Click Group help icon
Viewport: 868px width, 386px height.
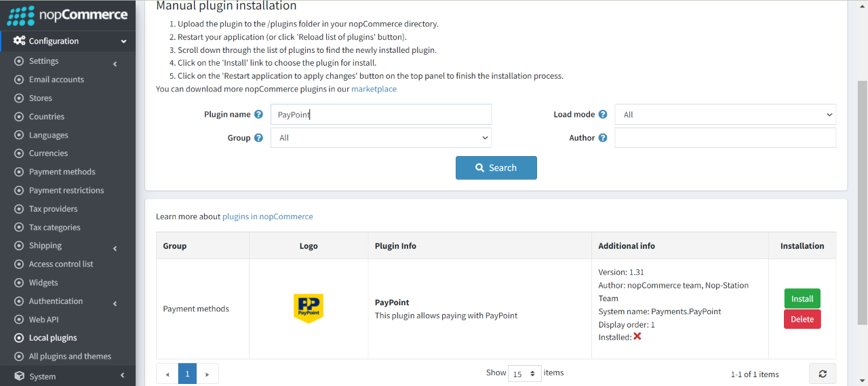point(258,138)
